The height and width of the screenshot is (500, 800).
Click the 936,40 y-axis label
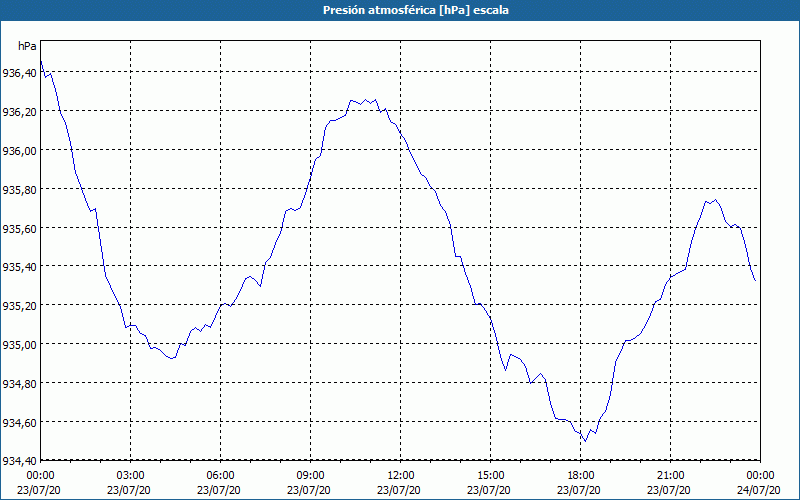tap(19, 73)
